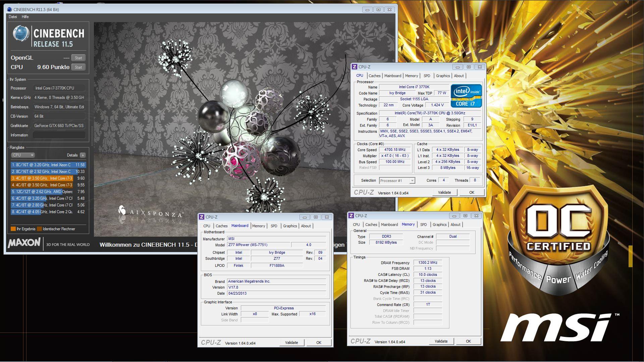Open the Hilfe menu
The height and width of the screenshot is (362, 644).
click(x=25, y=17)
